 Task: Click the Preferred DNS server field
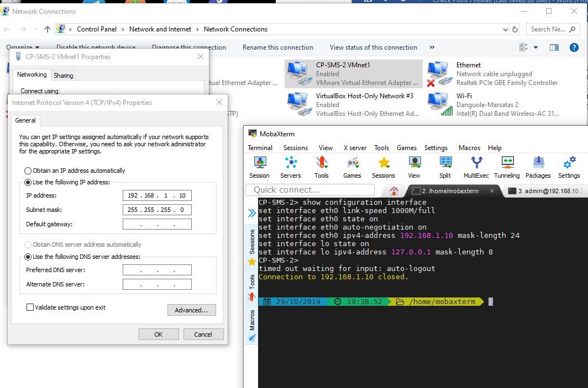pos(157,270)
